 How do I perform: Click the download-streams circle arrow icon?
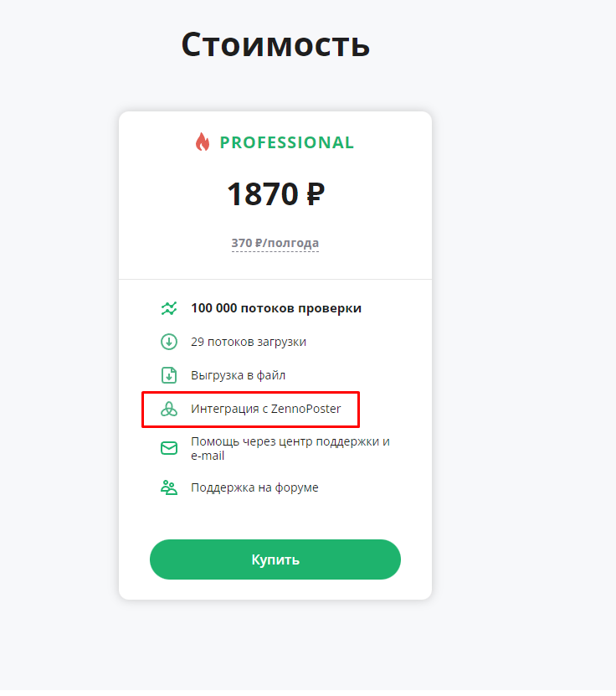(x=169, y=342)
